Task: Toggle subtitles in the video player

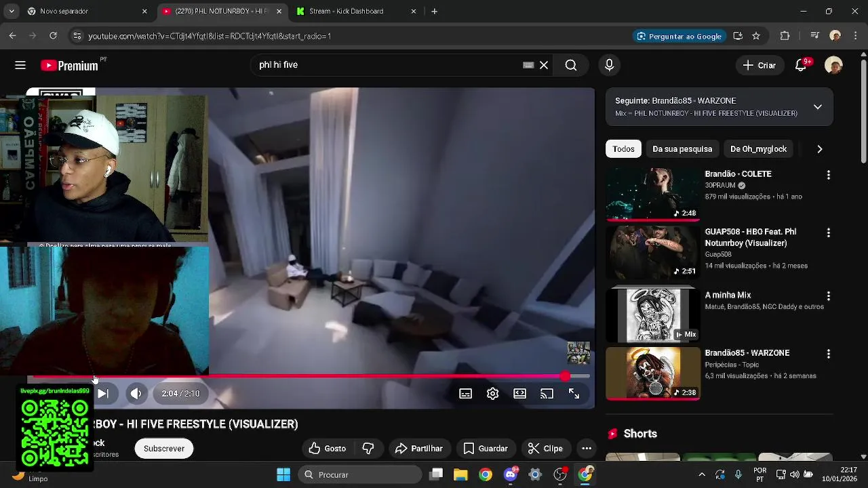Action: (x=466, y=394)
